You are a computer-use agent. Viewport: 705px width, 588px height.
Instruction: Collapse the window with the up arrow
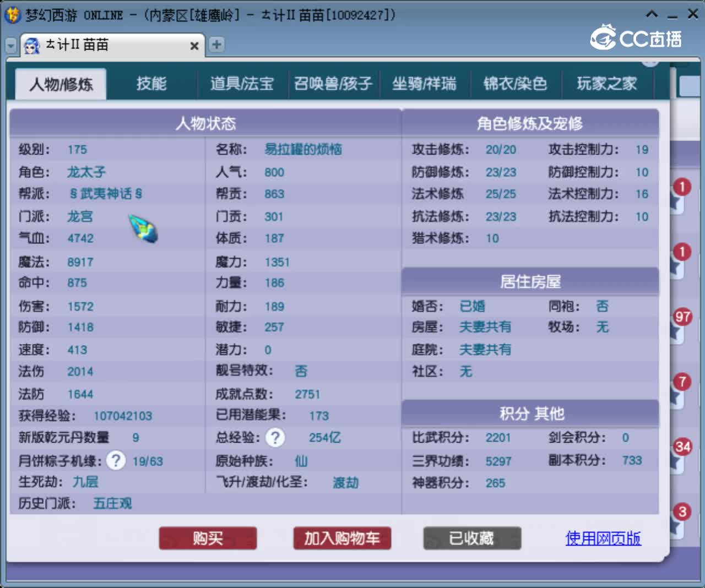[652, 14]
